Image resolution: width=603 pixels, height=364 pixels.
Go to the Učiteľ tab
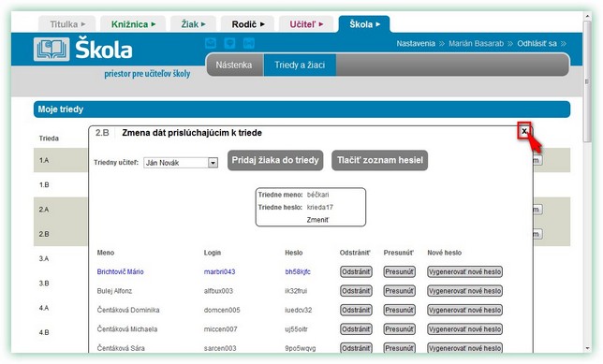[x=306, y=24]
